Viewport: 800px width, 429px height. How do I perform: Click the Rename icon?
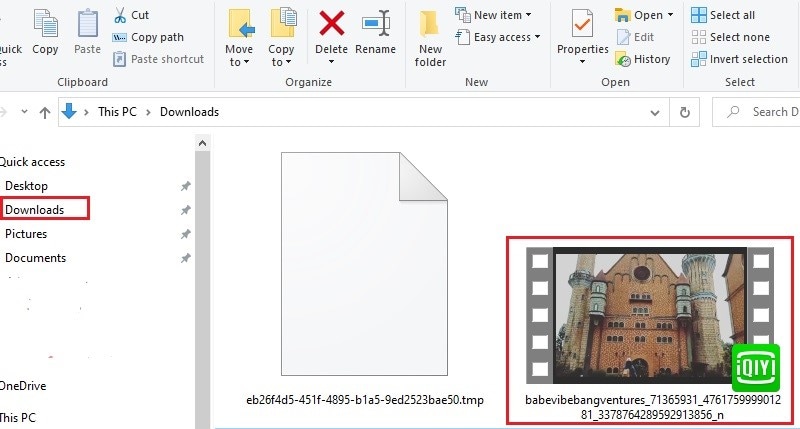pyautogui.click(x=376, y=23)
